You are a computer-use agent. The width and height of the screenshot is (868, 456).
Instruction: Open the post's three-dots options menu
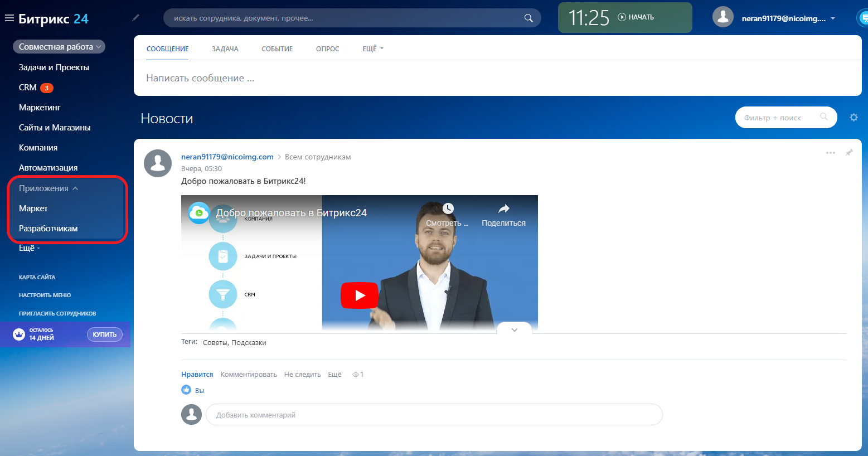[830, 153]
